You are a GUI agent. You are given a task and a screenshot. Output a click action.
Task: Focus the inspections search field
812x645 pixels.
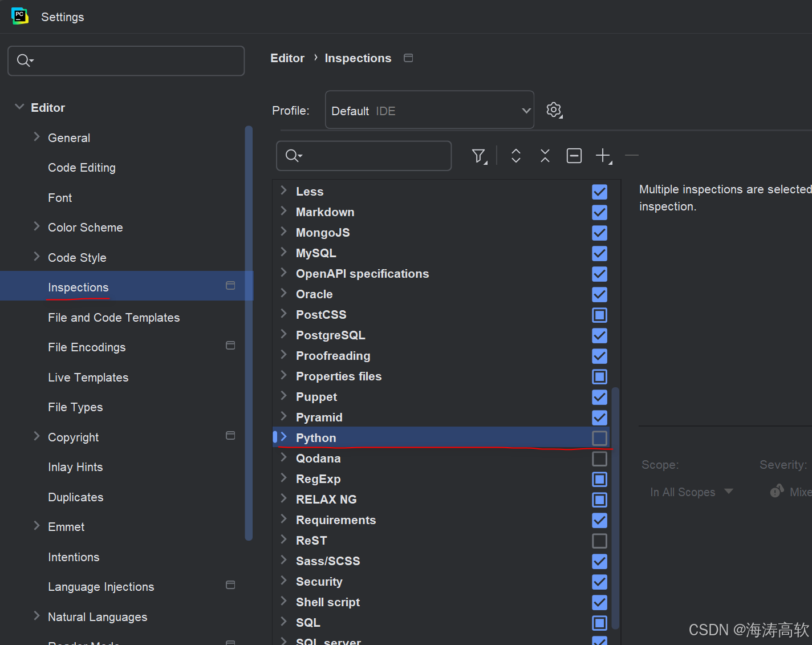364,156
